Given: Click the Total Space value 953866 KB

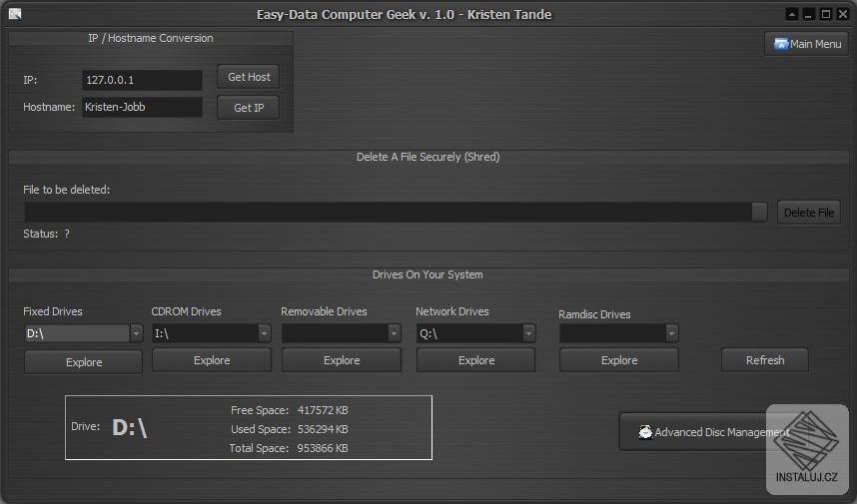Looking at the screenshot, I should click(323, 448).
